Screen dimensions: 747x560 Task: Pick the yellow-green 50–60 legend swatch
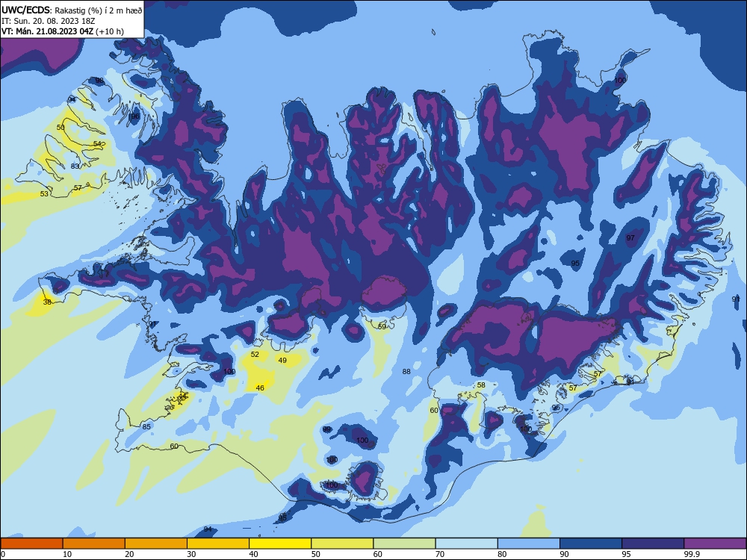pos(342,544)
